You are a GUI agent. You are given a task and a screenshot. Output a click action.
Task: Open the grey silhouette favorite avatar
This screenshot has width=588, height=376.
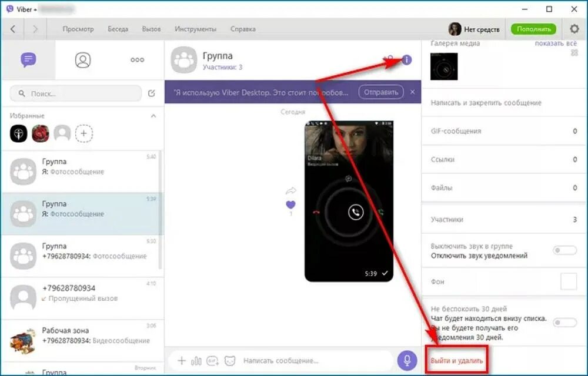(62, 133)
